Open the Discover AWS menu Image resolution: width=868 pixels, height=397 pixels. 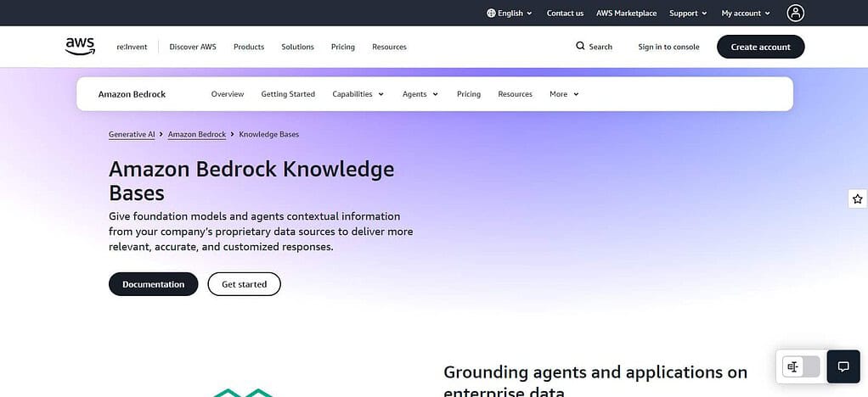coord(193,47)
